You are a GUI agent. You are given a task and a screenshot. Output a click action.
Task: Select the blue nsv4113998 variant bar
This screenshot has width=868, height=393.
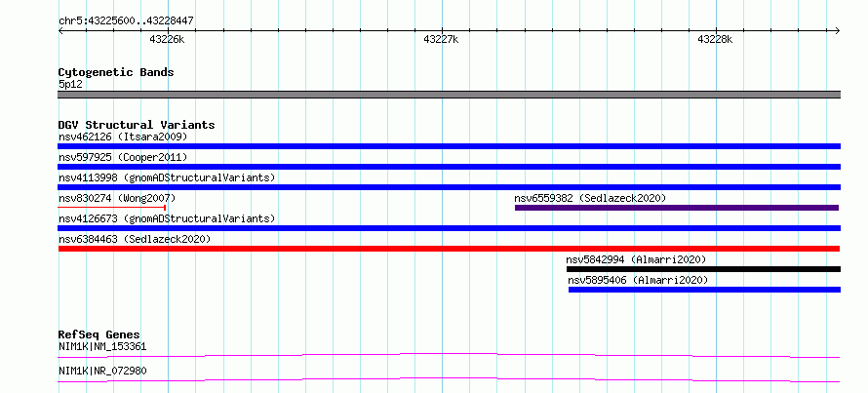pyautogui.click(x=449, y=187)
